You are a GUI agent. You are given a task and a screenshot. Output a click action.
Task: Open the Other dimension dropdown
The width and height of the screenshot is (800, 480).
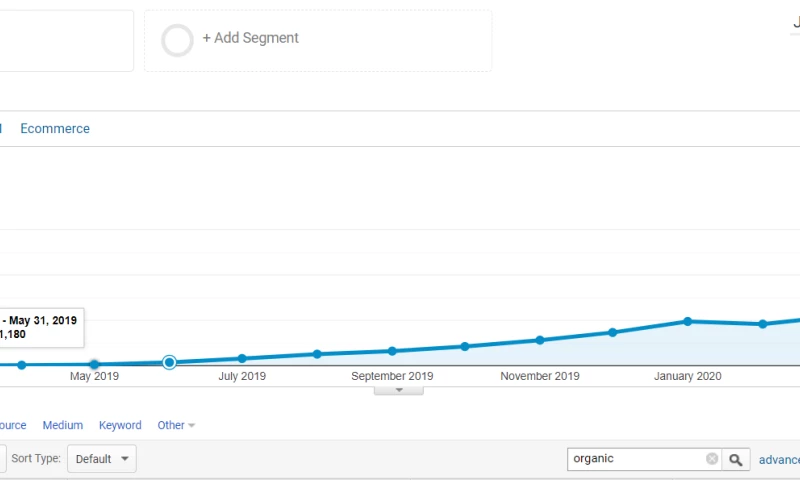tap(176, 425)
